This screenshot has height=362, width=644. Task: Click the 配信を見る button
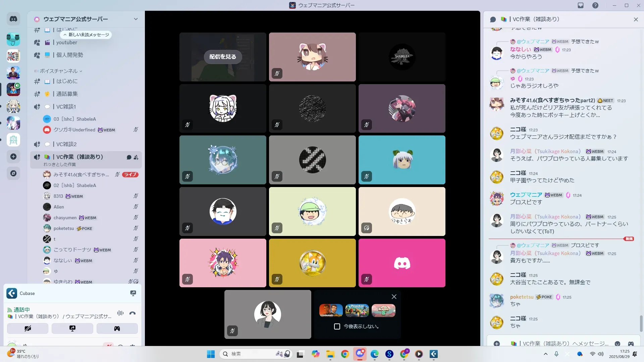tap(223, 57)
